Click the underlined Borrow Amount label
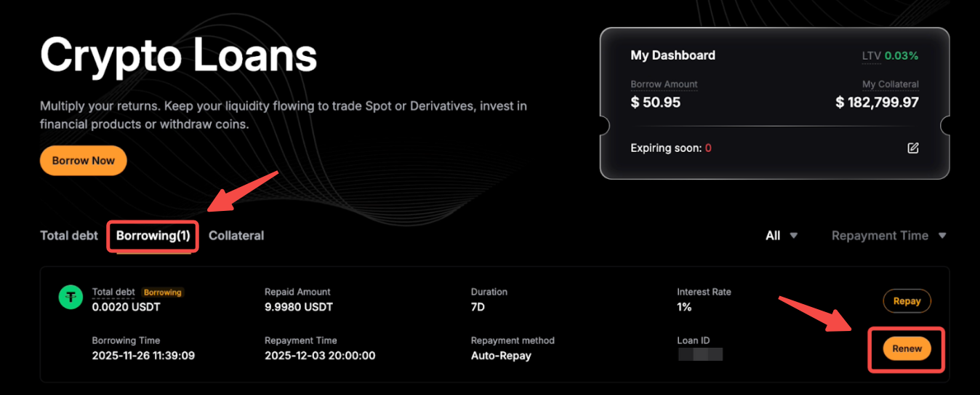The width and height of the screenshot is (980, 395). pyautogui.click(x=664, y=84)
